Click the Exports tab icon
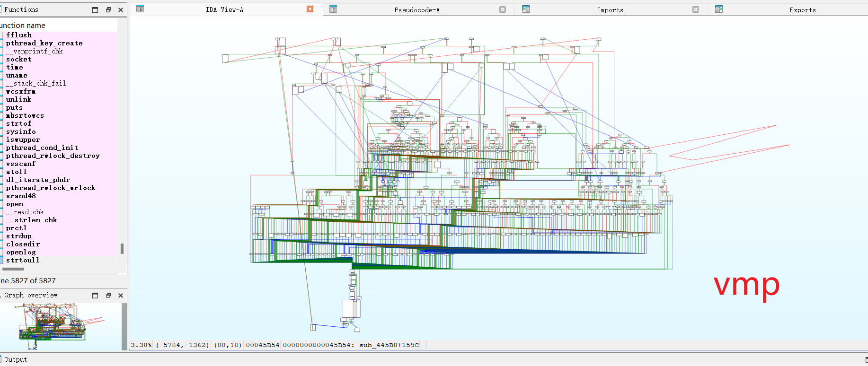 pos(719,9)
